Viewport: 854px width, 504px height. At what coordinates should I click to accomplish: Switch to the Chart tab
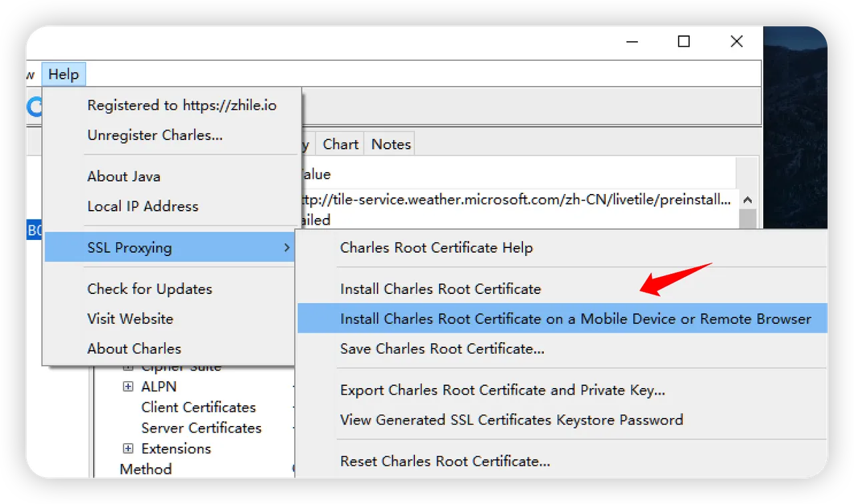click(340, 144)
